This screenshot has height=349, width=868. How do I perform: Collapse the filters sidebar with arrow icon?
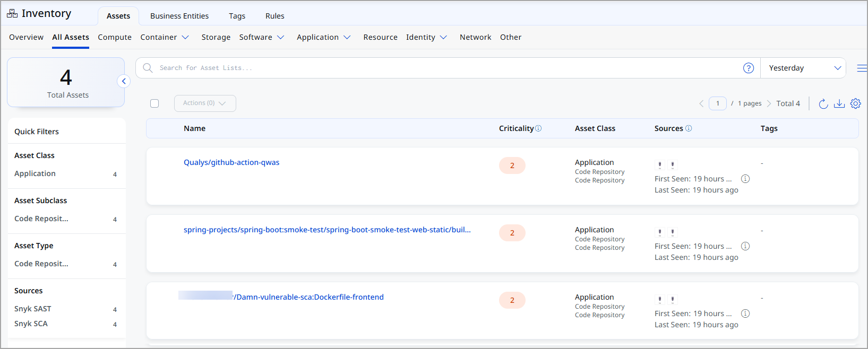(124, 81)
